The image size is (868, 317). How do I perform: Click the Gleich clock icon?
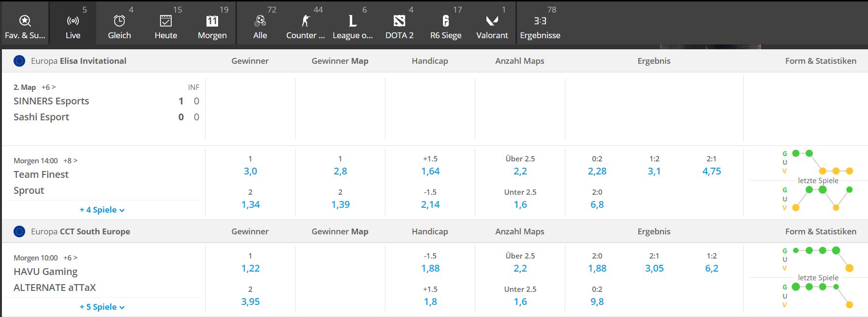(119, 21)
